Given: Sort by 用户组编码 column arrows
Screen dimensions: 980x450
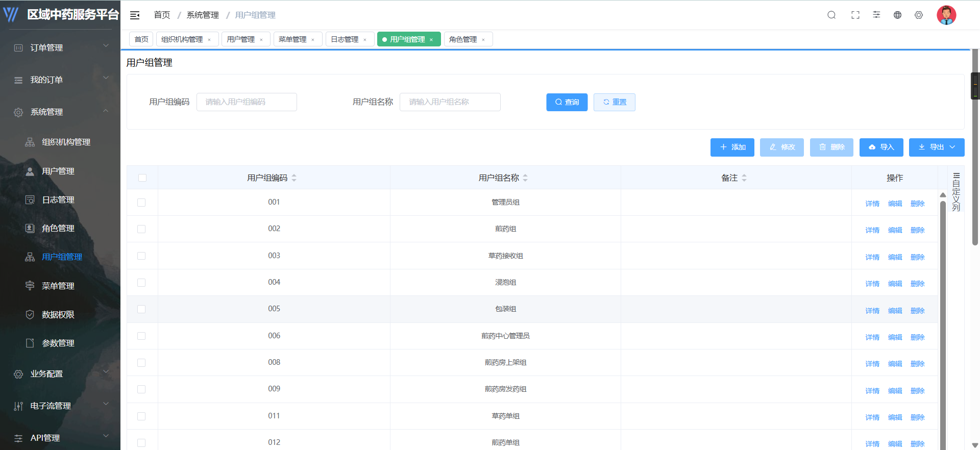Looking at the screenshot, I should (294, 178).
